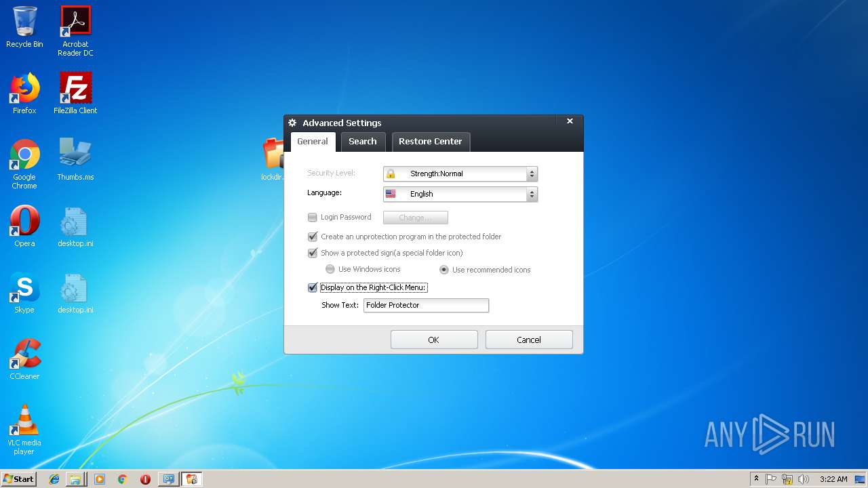This screenshot has width=868, height=488.
Task: Show hidden tray icons arrow
Action: (x=756, y=479)
